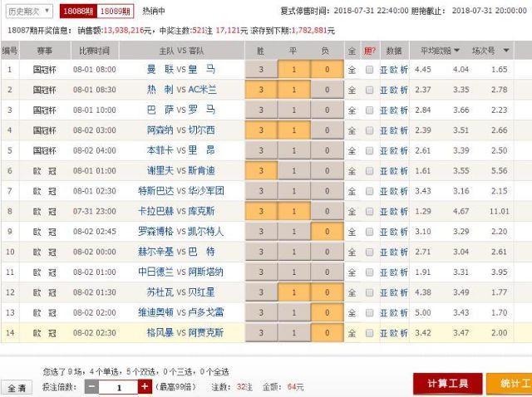532x397 pixels.
Task: Toggle loss (0) for 阿森纳 VS 切尔西
Action: 327,130
